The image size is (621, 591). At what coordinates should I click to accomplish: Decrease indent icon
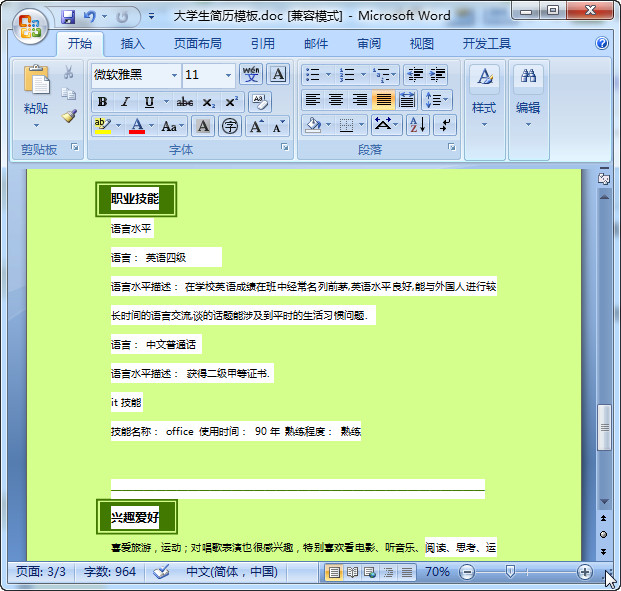point(415,74)
